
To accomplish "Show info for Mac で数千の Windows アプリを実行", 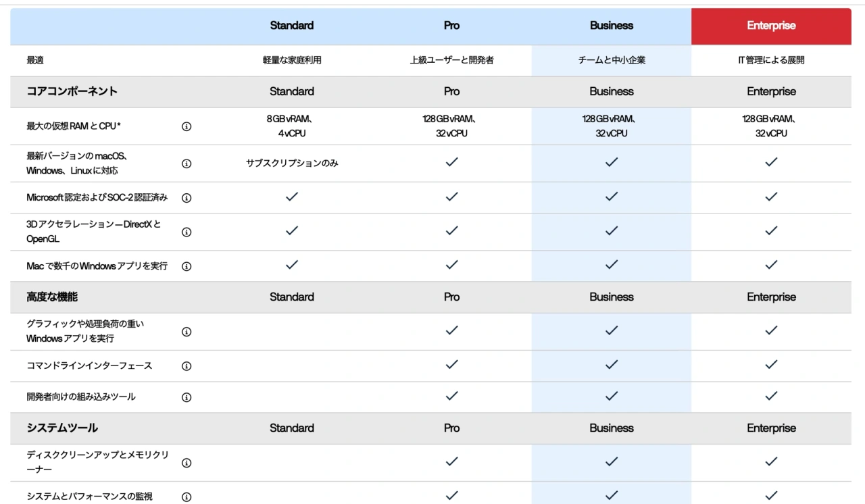I will pos(187,266).
